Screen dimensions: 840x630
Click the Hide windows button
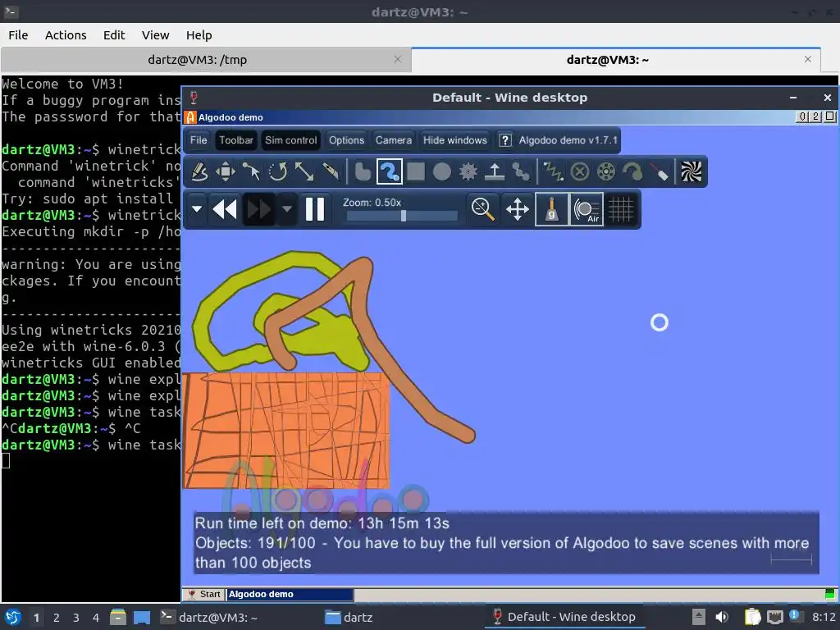(x=454, y=140)
